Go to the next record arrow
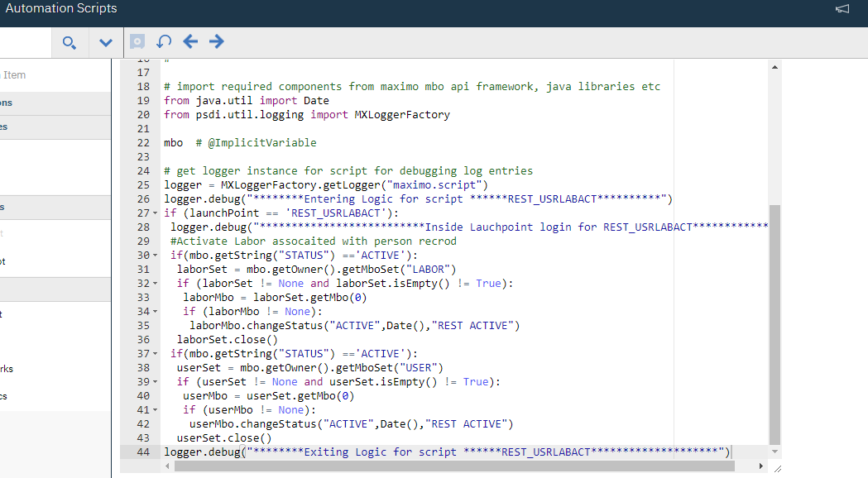This screenshot has height=478, width=868. 216,41
